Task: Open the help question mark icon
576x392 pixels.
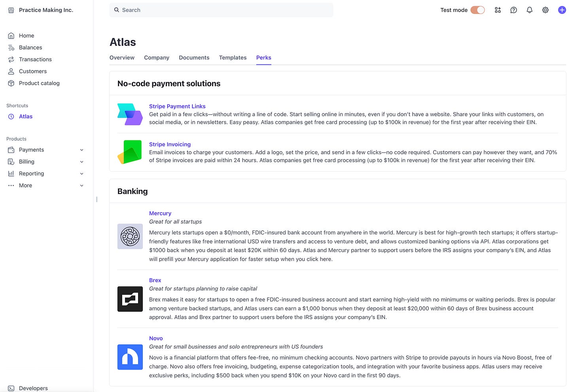Action: (513, 10)
